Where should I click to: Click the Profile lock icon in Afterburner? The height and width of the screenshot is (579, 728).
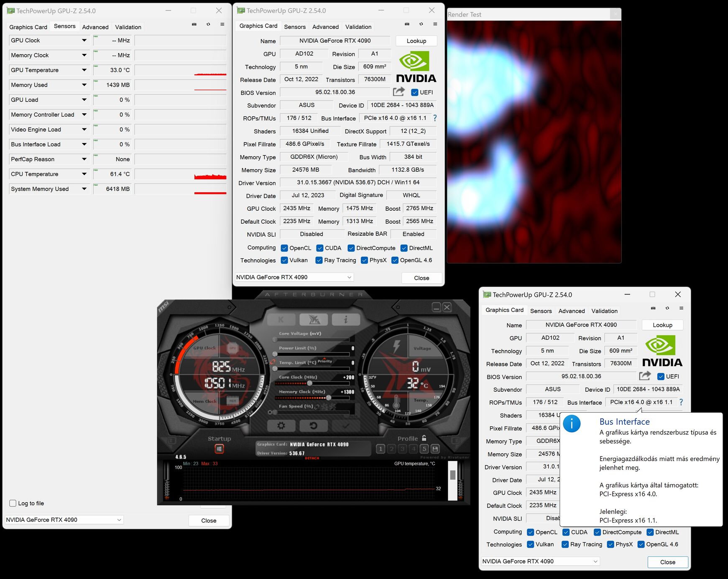pyautogui.click(x=424, y=438)
